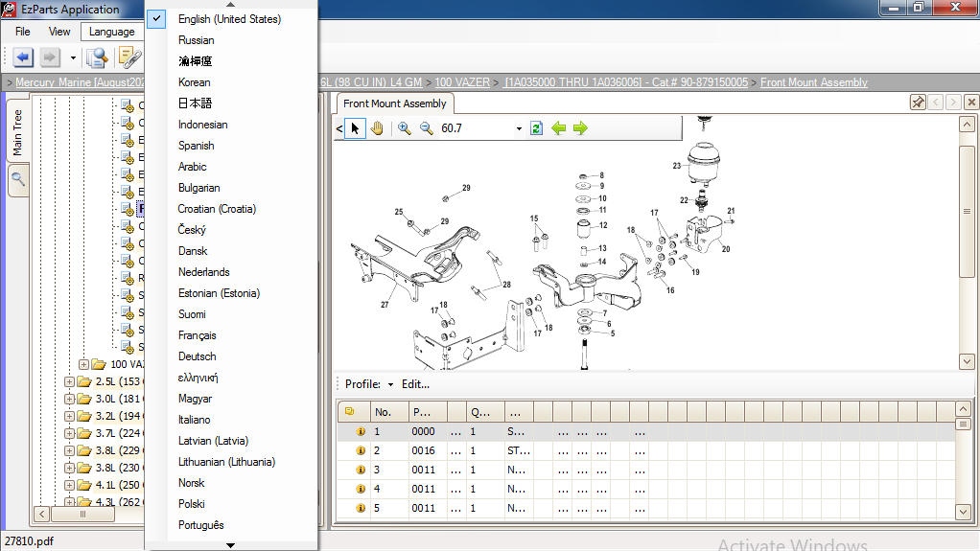The height and width of the screenshot is (551, 980).
Task: Open the Main Tree side tab
Action: pyautogui.click(x=17, y=132)
